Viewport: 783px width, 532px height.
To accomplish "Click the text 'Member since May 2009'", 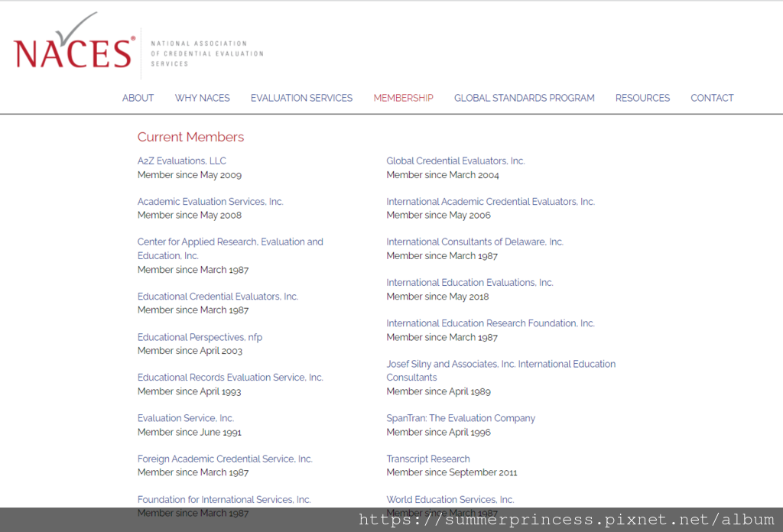I will [190, 175].
